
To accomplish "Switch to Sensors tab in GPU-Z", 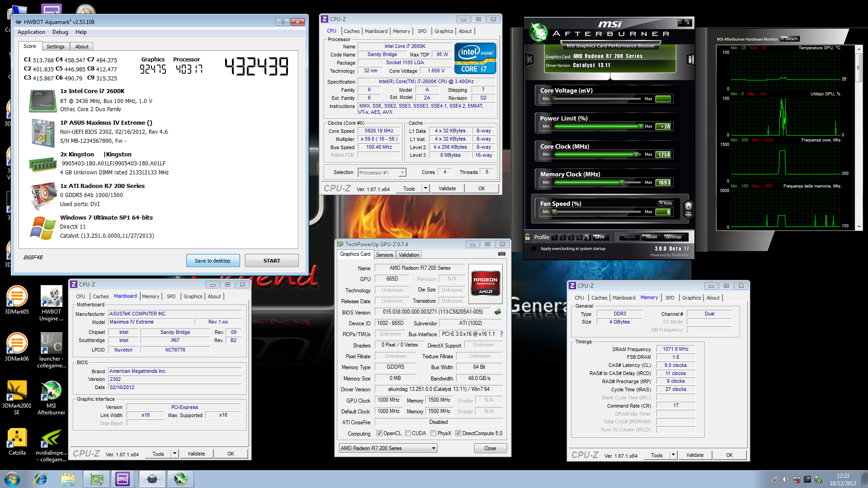I will coord(385,255).
